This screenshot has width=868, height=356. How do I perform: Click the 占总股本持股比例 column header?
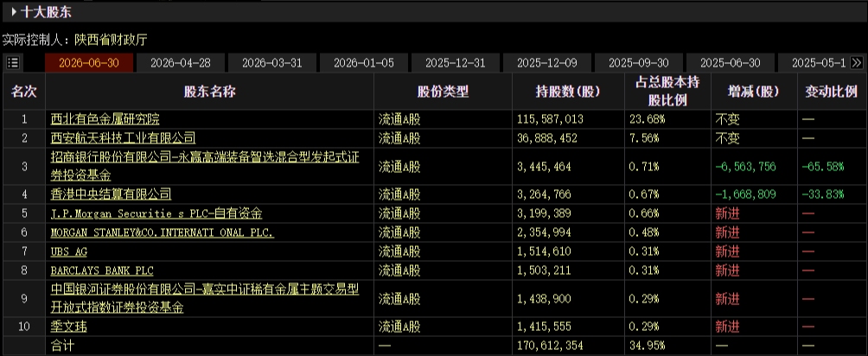tap(667, 92)
